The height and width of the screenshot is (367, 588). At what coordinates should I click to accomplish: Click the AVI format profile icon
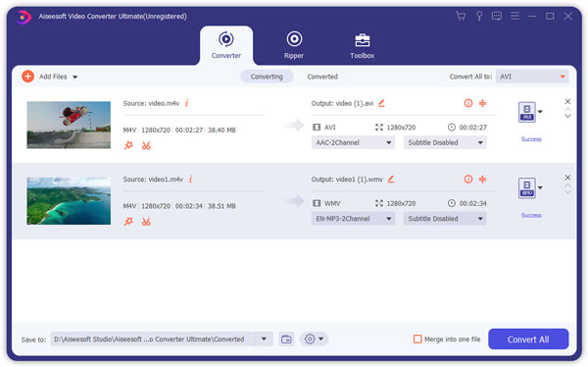(x=527, y=112)
